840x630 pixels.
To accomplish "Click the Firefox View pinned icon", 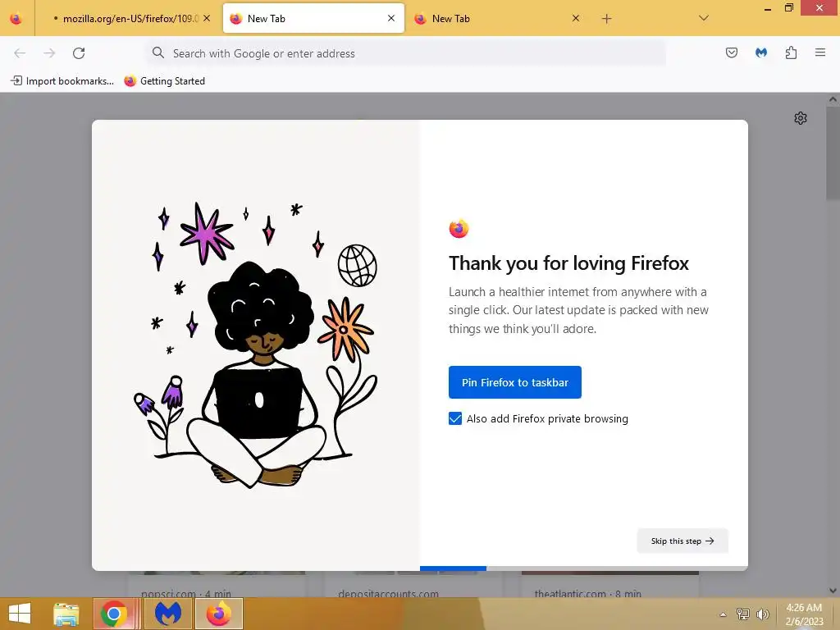I will click(x=16, y=19).
